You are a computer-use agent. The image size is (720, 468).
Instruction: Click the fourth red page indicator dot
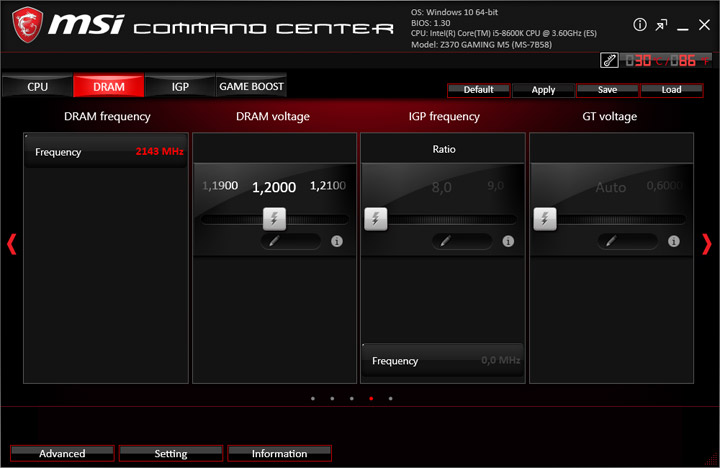click(x=371, y=398)
